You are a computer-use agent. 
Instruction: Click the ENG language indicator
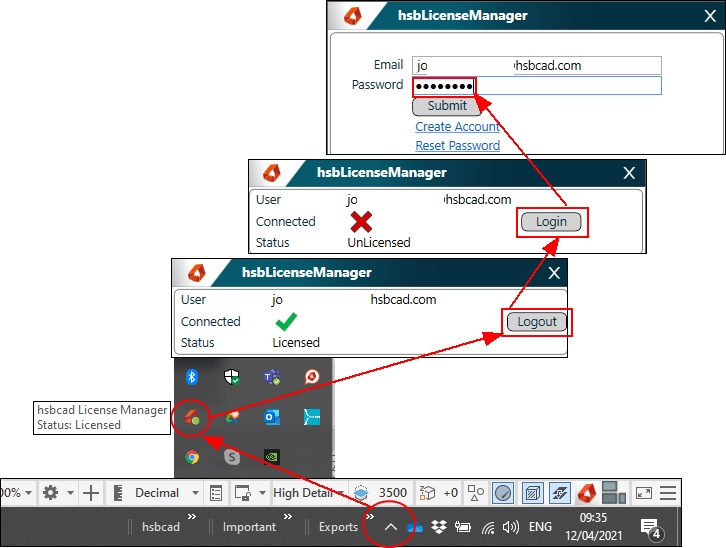(540, 527)
